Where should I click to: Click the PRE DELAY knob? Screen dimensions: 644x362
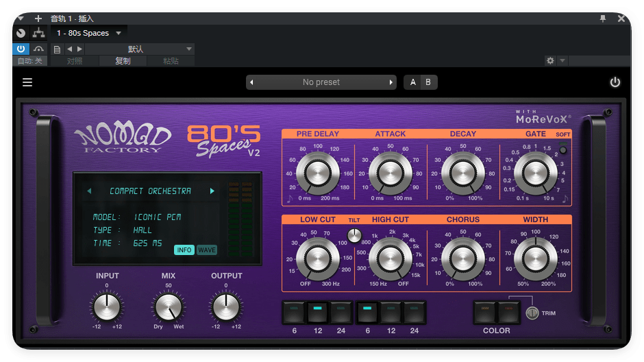point(318,173)
